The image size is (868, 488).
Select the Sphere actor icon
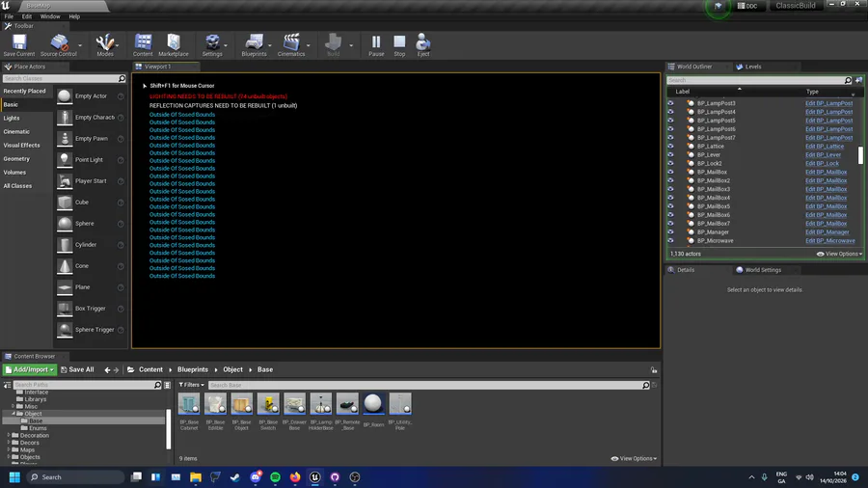click(65, 224)
